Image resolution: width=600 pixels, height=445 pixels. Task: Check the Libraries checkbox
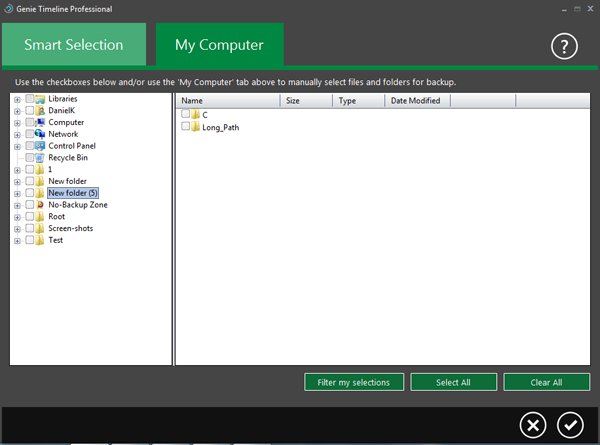pyautogui.click(x=29, y=99)
